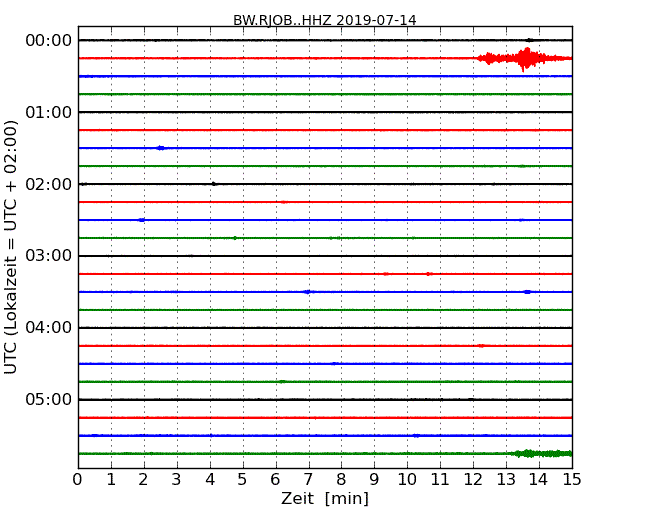Click the UTC Lokalzeit y-axis label
The width and height of the screenshot is (650, 520).
(x=11, y=248)
